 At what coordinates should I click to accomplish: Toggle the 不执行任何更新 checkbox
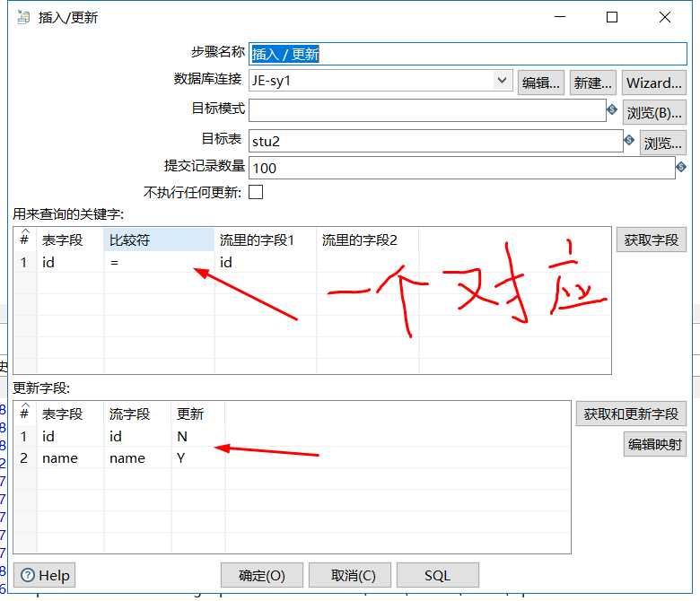click(x=256, y=192)
